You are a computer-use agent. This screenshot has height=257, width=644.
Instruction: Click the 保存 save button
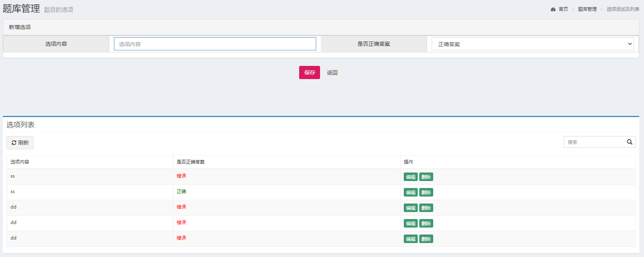[310, 72]
